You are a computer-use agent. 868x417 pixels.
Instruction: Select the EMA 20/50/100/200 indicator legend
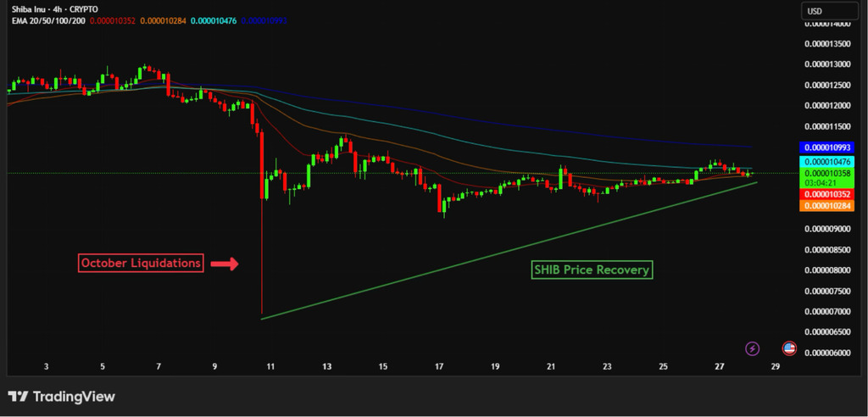45,19
